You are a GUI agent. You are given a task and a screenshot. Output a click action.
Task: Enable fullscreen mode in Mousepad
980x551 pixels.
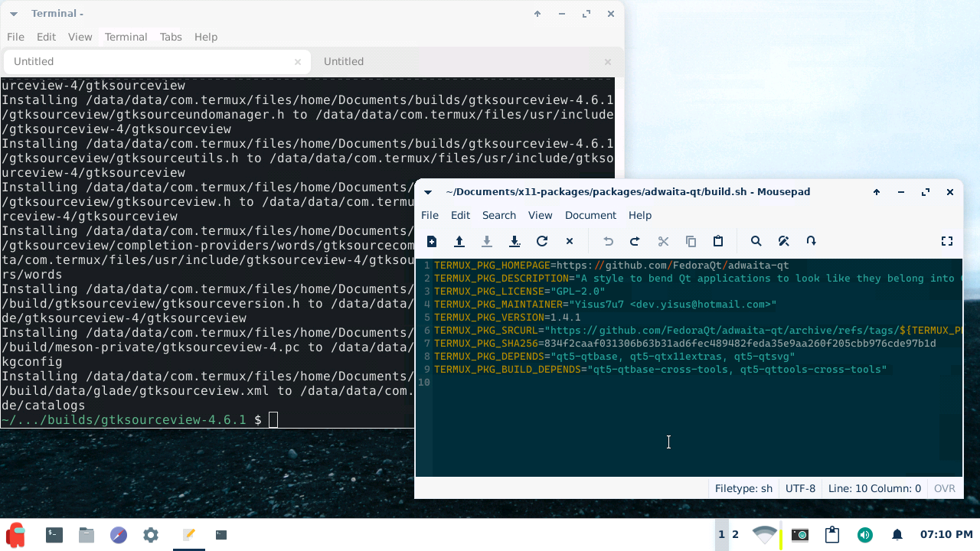(947, 241)
